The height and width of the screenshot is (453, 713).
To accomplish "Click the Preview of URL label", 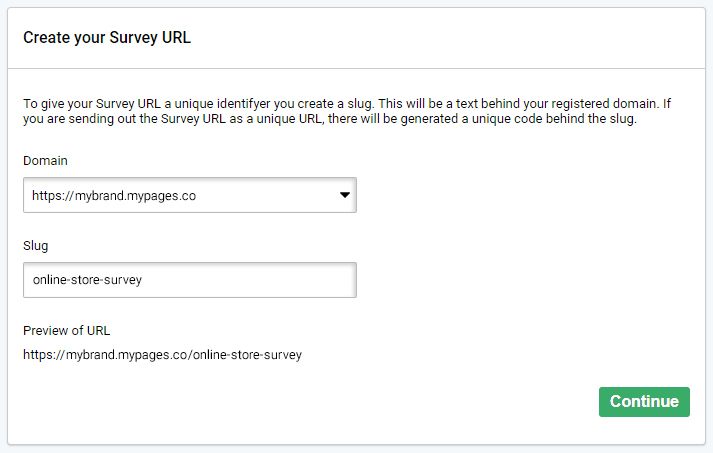I will click(x=66, y=330).
